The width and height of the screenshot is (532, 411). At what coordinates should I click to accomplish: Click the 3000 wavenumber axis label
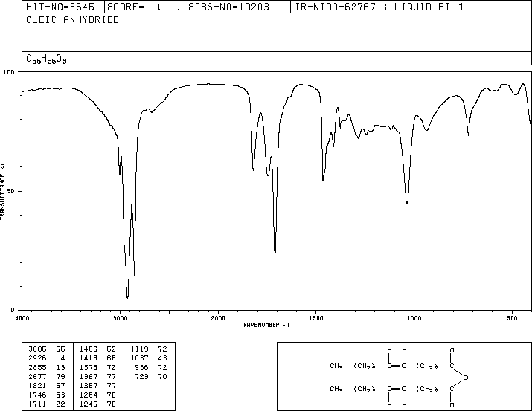120,318
